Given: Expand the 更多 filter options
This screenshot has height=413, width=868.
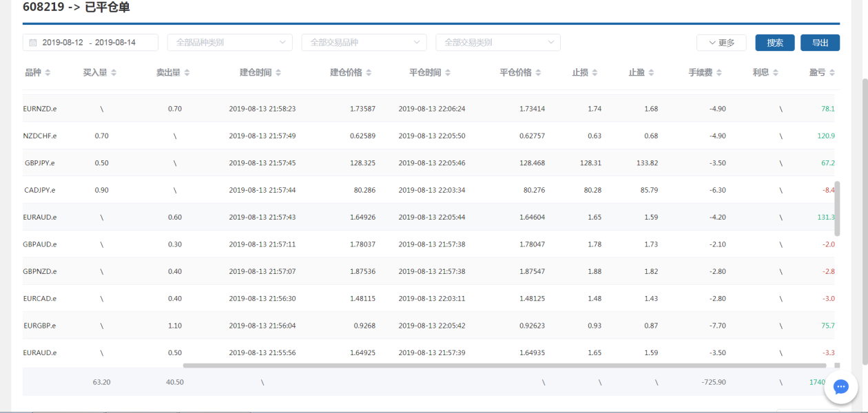Looking at the screenshot, I should (x=721, y=43).
